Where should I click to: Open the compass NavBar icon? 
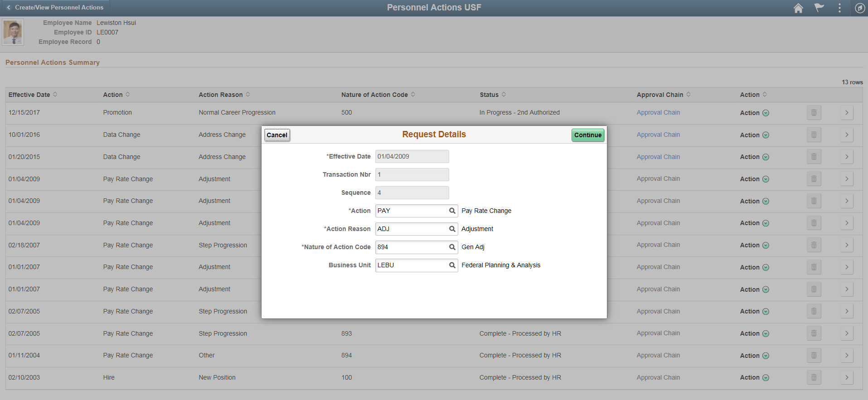point(860,8)
